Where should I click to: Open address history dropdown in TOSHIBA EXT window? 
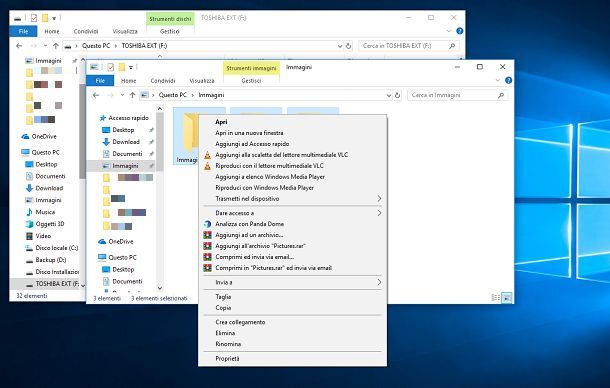click(x=340, y=46)
